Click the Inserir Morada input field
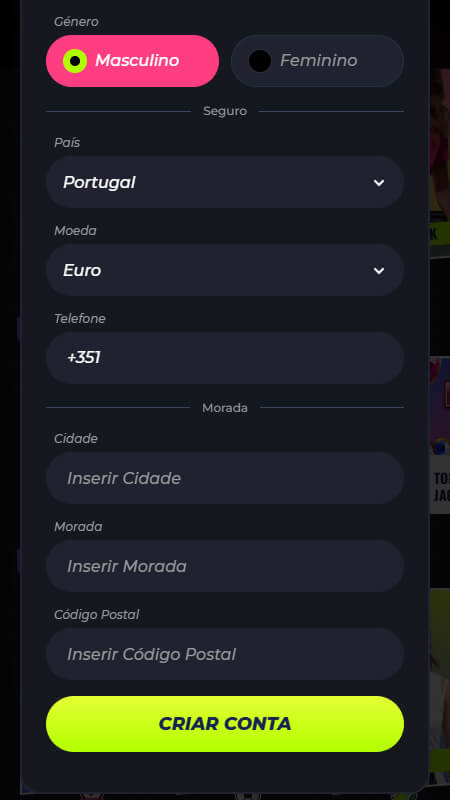Image resolution: width=450 pixels, height=800 pixels. click(x=225, y=566)
